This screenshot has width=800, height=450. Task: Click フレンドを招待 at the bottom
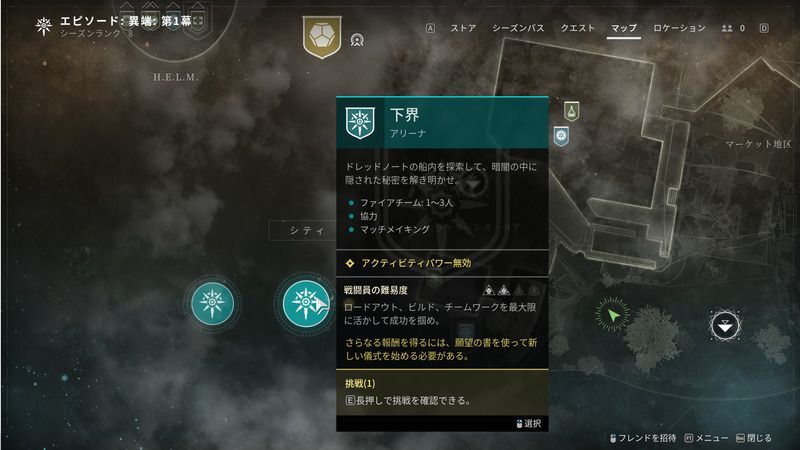[x=643, y=438]
